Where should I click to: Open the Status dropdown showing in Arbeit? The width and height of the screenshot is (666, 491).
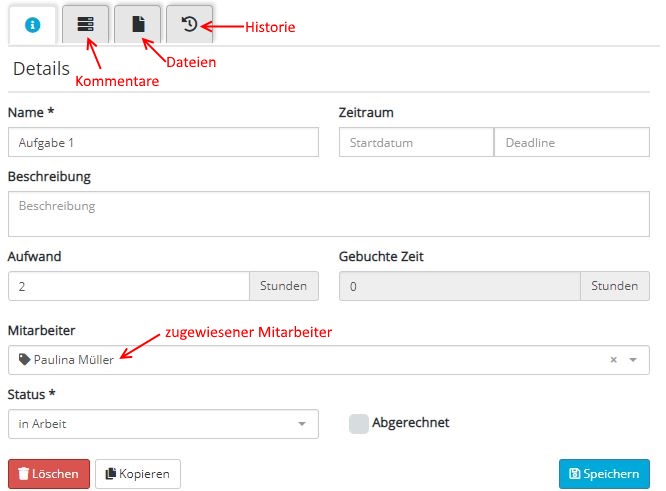tap(162, 424)
